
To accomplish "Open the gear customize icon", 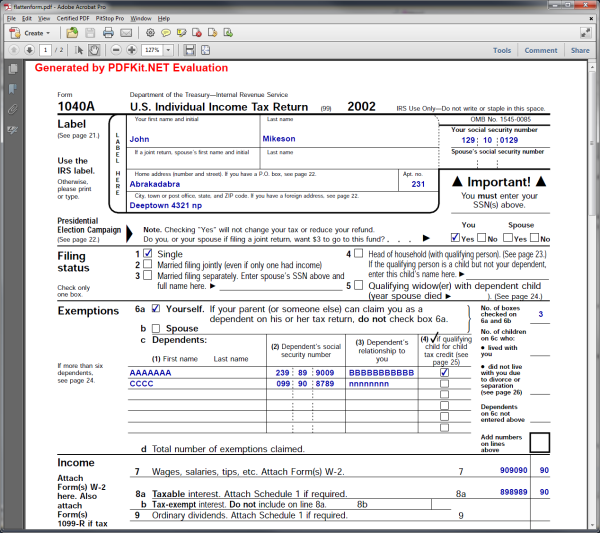I will tap(150, 33).
